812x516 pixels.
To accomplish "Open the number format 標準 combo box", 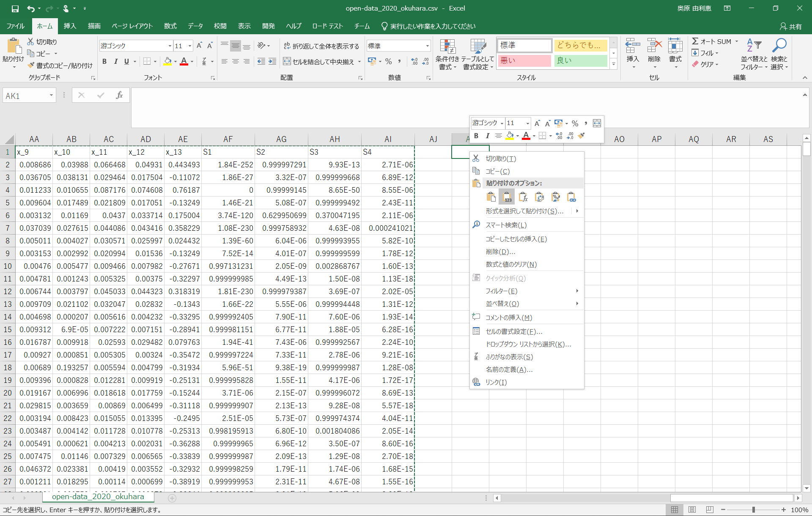I will point(427,46).
